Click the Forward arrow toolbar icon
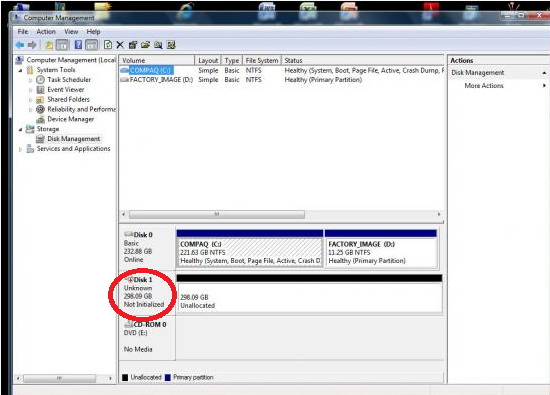This screenshot has height=395, width=550. point(32,45)
